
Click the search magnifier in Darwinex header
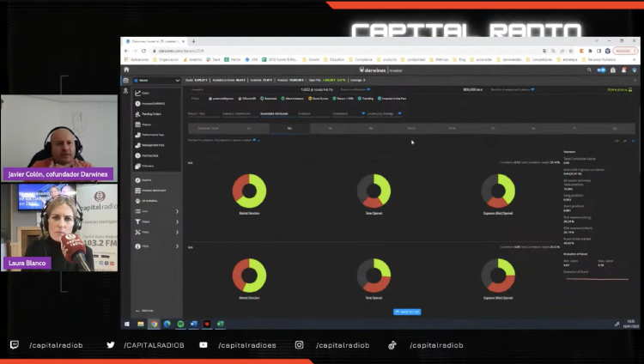pos(589,70)
